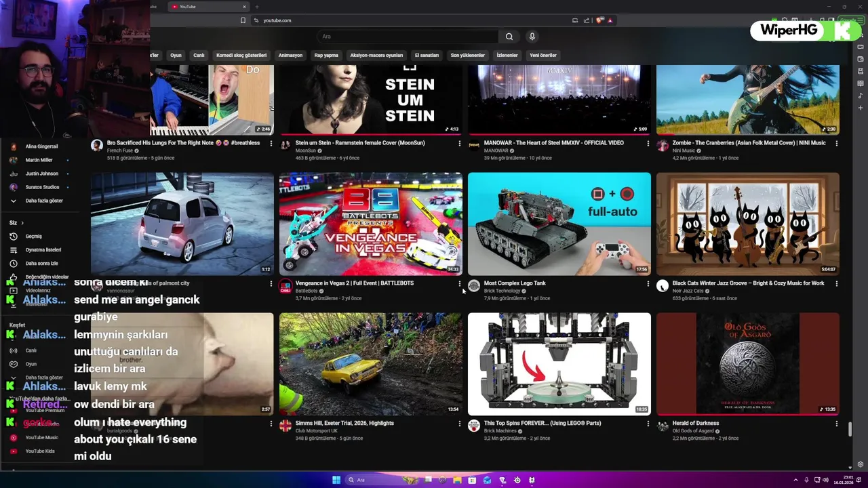Screen dimensions: 868x488
Task: Open more options for Battlebots video
Action: click(460, 283)
